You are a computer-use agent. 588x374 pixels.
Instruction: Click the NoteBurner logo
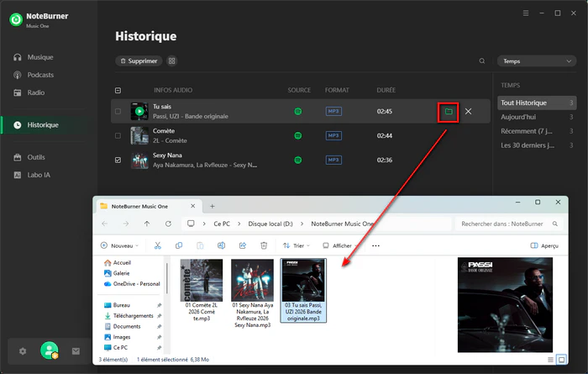16,19
